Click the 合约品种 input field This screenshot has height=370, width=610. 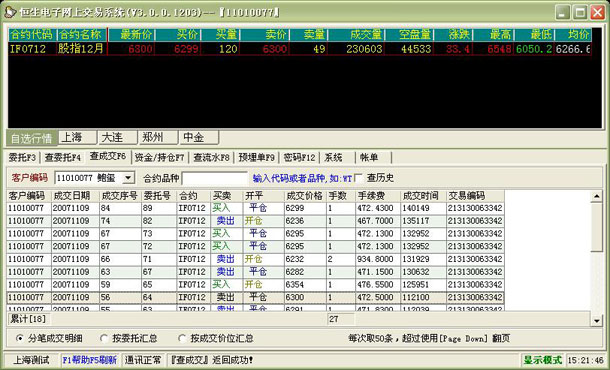[x=214, y=178]
